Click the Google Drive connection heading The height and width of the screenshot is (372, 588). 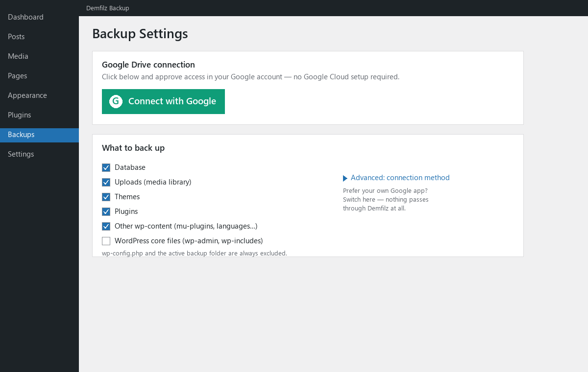[148, 65]
